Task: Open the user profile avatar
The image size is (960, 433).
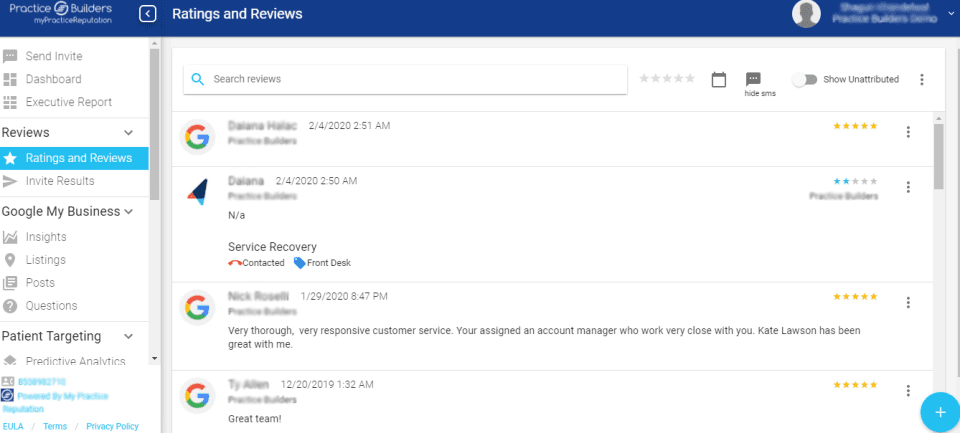Action: coord(806,13)
